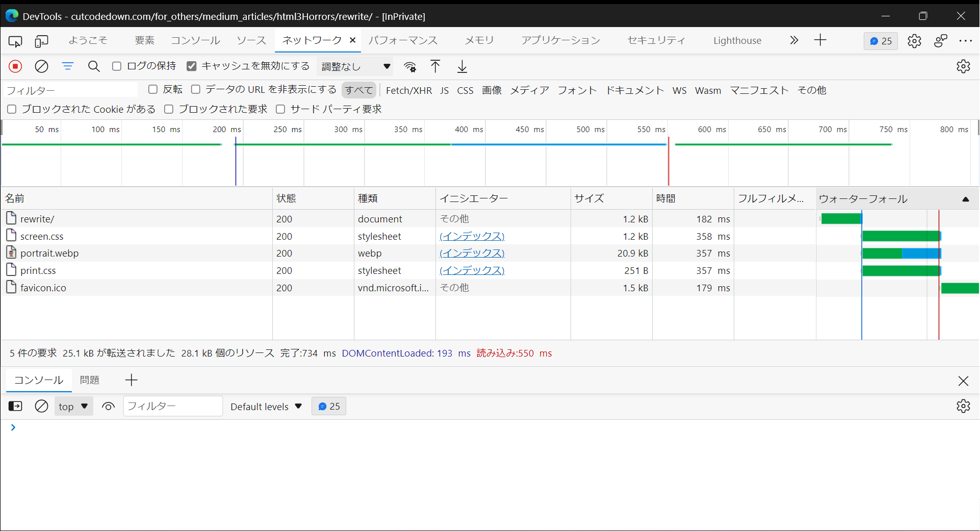Click the screen.css waterfall bar
Viewport: 980px width, 531px height.
(x=901, y=236)
